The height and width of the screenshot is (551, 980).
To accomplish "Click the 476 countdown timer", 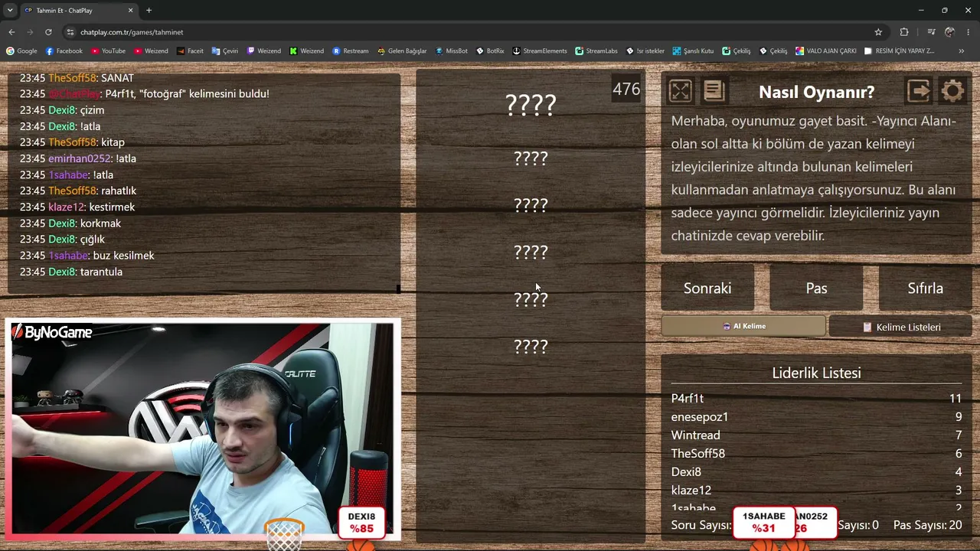I will click(626, 89).
